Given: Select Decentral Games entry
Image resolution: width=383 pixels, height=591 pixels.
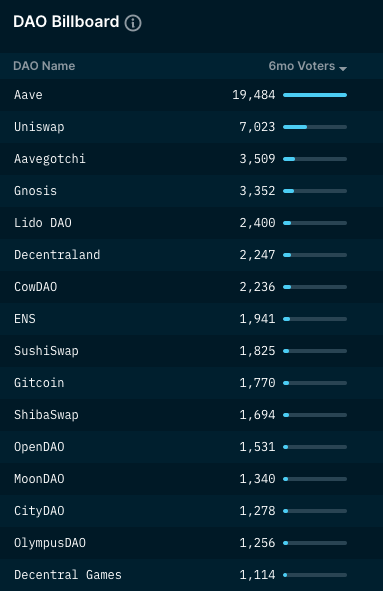Looking at the screenshot, I should (x=192, y=575).
